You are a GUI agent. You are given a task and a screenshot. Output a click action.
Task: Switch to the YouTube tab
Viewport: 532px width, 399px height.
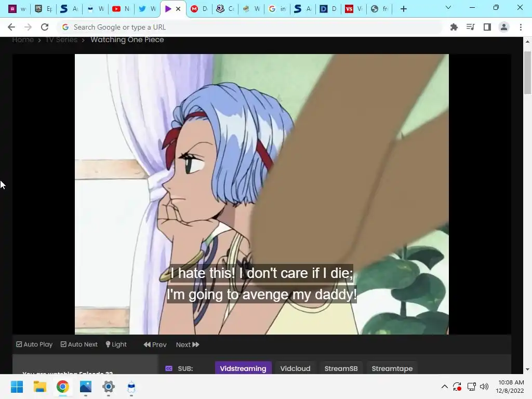click(122, 9)
